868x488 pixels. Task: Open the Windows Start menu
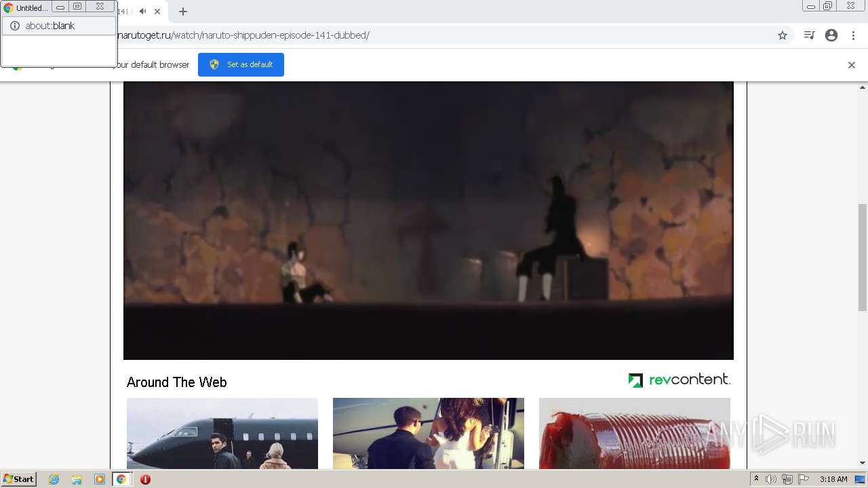tap(19, 479)
